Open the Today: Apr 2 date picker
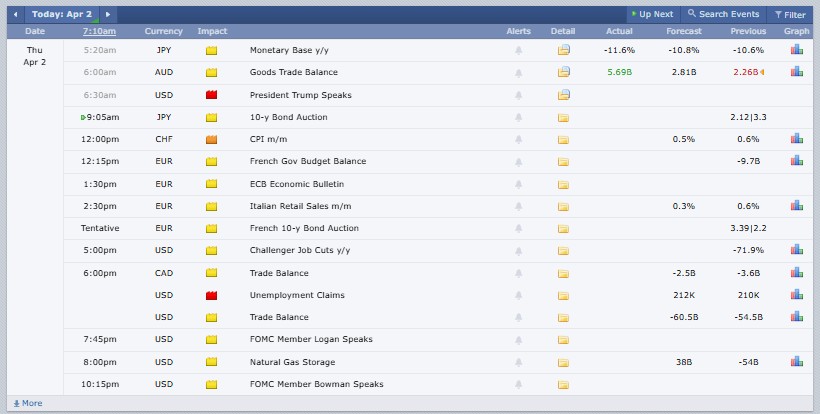The height and width of the screenshot is (414, 820). (62, 15)
